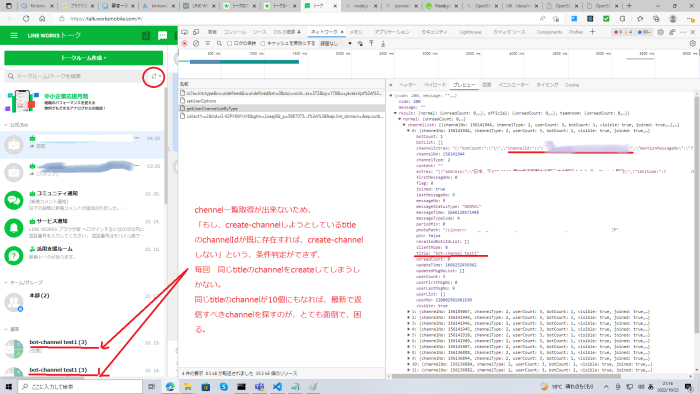700x394 pixels.
Task: Switch to the タイミング request tab
Action: 547,85
